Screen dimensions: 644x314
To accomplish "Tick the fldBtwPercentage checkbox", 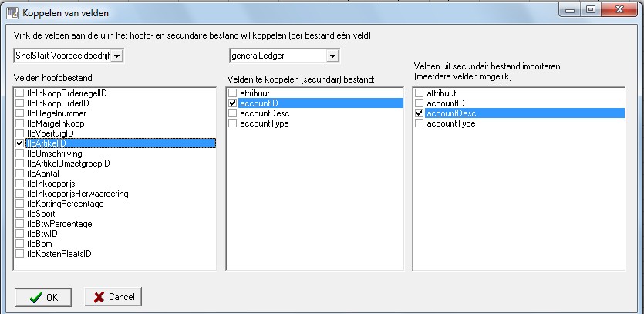I will point(20,224).
